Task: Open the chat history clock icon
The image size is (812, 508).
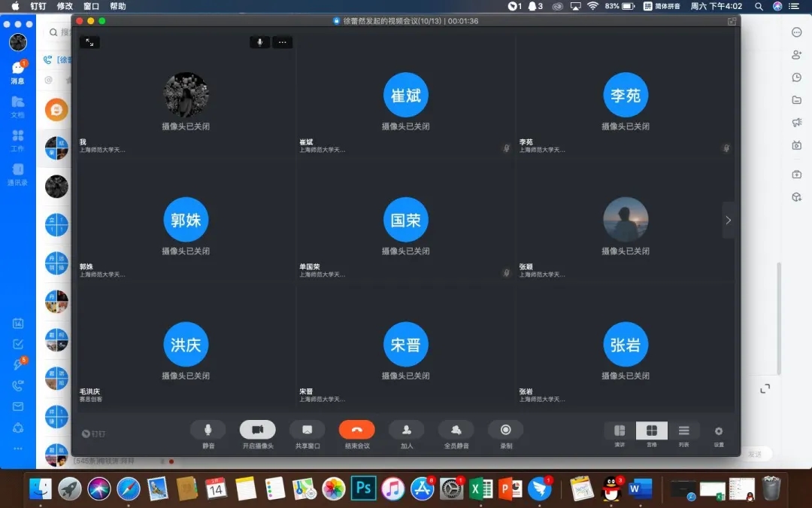Action: [796, 78]
